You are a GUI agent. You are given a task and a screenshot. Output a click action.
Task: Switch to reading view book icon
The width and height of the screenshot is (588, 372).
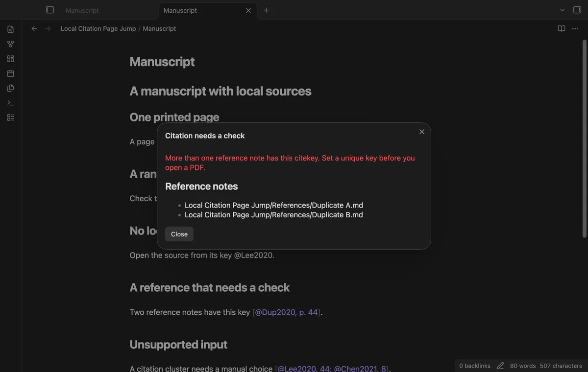tap(562, 28)
